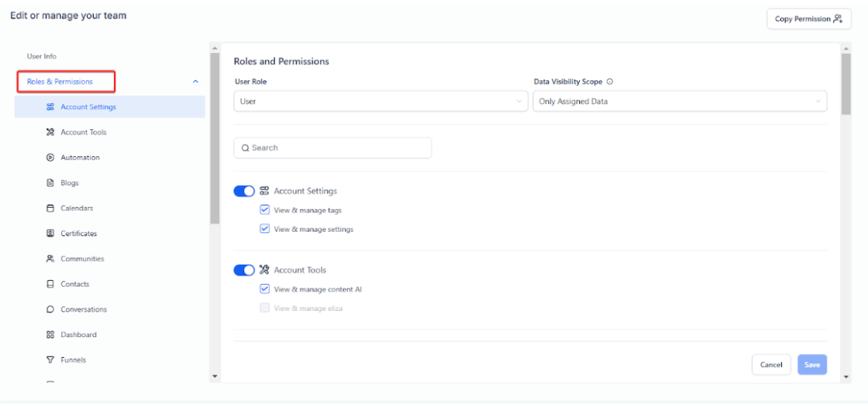868x407 pixels.
Task: Open the User Info tab
Action: [x=42, y=56]
